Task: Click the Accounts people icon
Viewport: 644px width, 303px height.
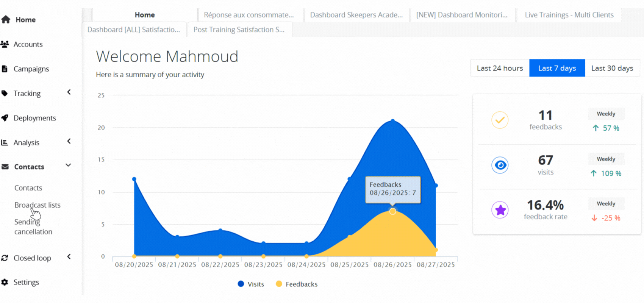Action: coord(5,44)
